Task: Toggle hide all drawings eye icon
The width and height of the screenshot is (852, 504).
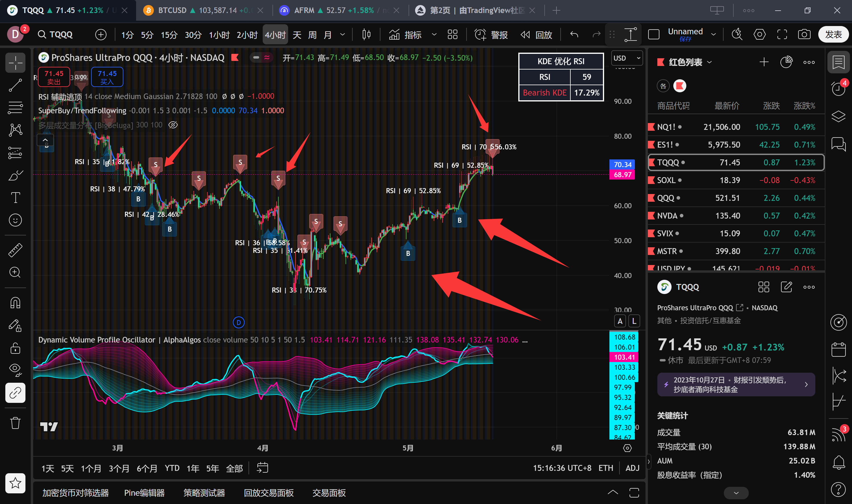Action: click(x=15, y=370)
